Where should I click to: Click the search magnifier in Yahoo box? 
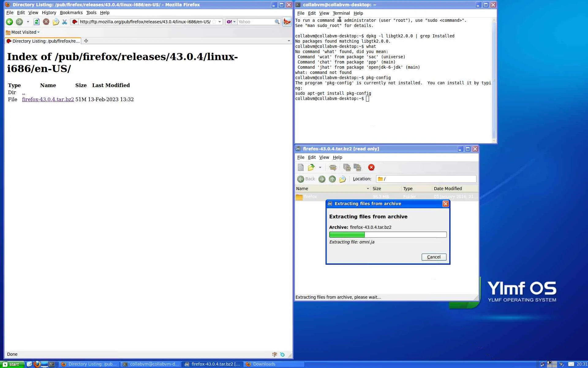(277, 22)
